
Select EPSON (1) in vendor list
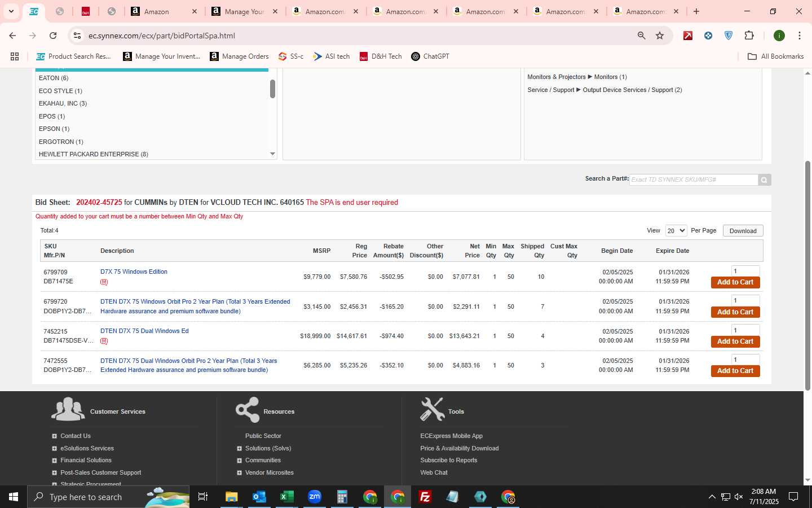coord(54,129)
